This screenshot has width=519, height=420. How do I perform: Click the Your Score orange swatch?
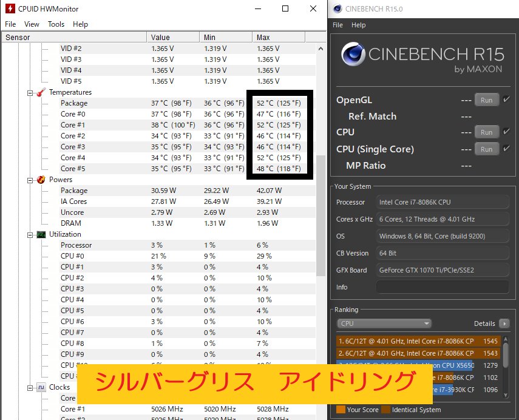(x=341, y=410)
